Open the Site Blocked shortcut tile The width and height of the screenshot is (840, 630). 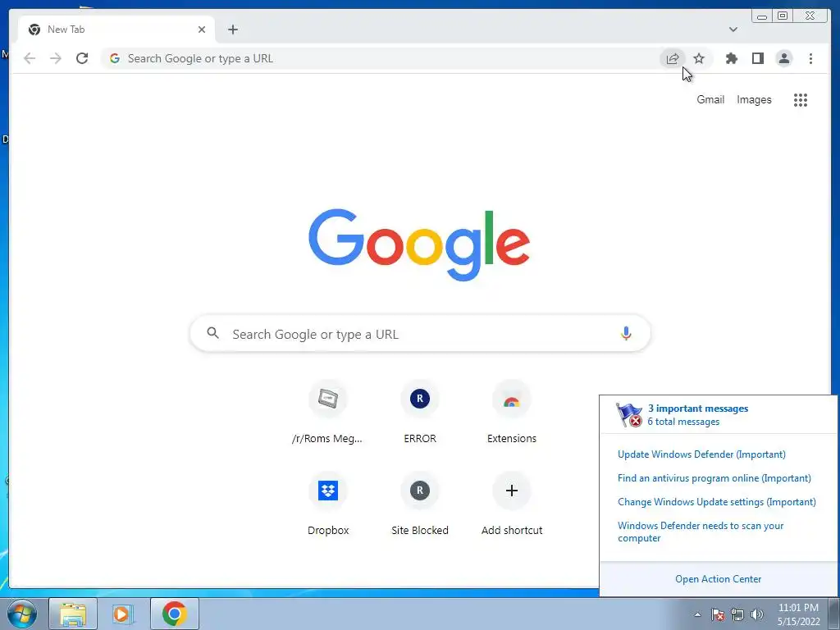coord(419,504)
